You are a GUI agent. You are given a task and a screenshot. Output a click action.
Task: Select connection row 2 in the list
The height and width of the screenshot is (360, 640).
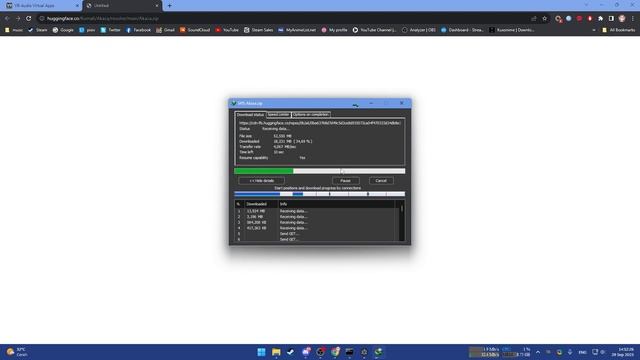[315, 217]
